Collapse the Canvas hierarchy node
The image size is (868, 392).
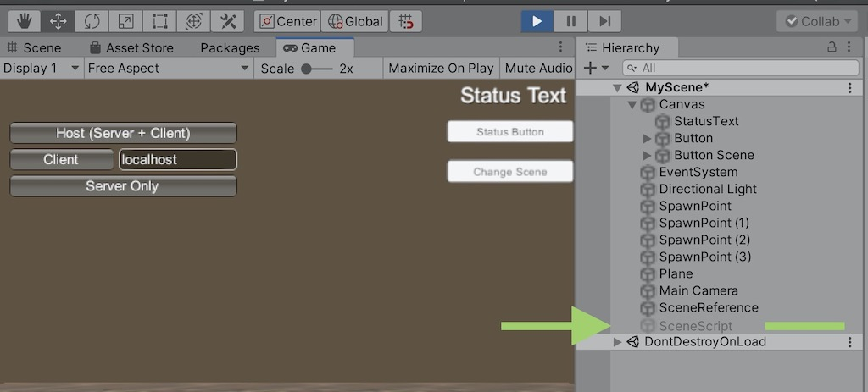point(632,104)
